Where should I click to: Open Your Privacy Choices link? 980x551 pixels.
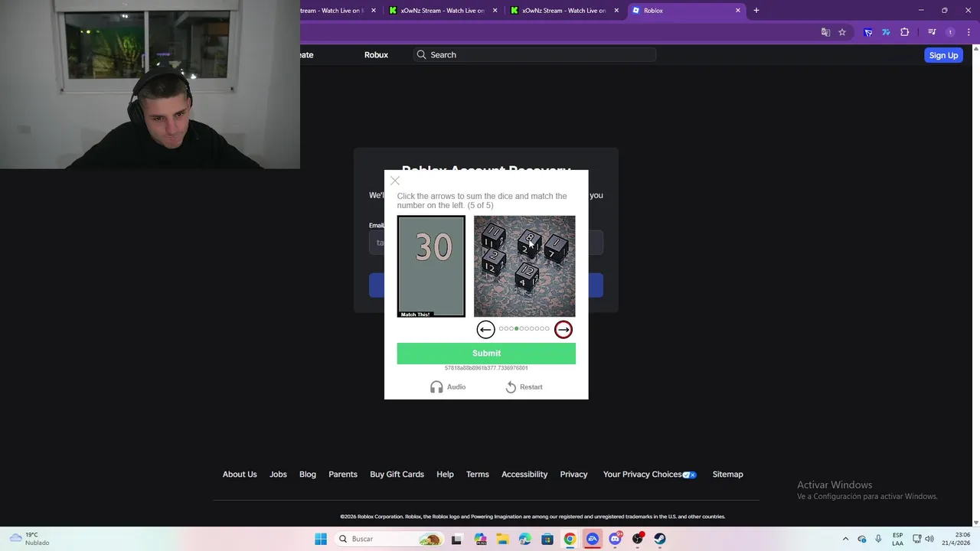[649, 474]
